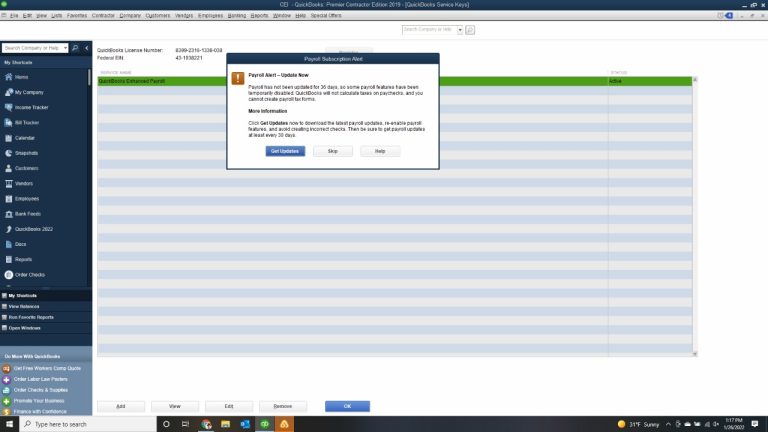Switch to View Balances panel
768x432 pixels.
30,306
